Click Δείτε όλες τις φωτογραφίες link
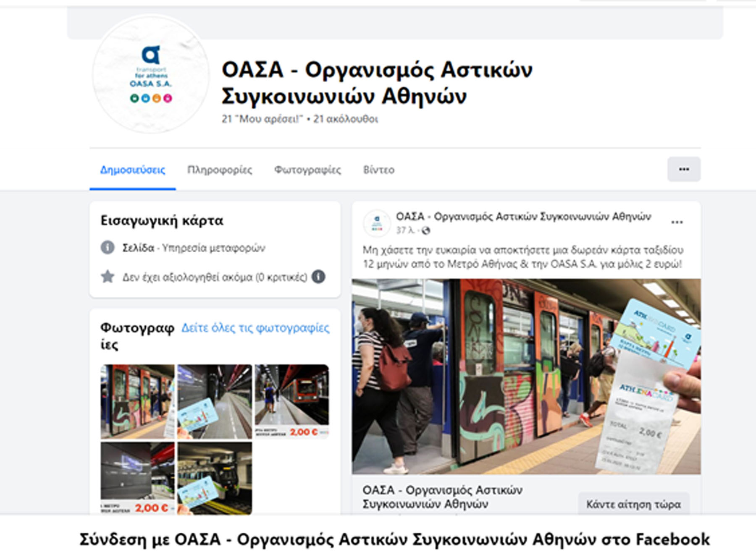This screenshot has width=756, height=560. 255,328
